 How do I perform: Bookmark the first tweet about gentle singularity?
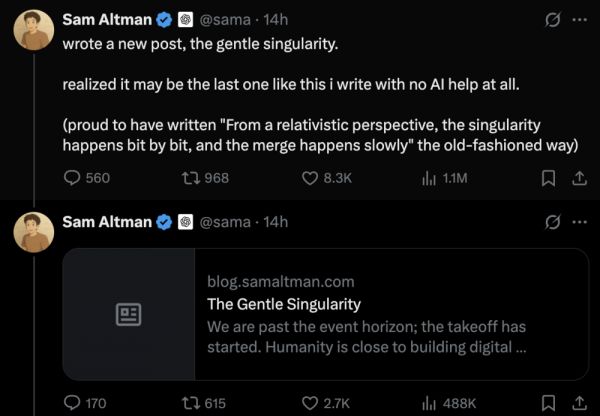pos(547,178)
